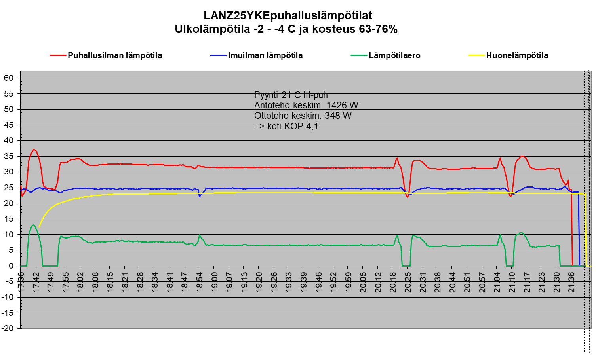The width and height of the screenshot is (598, 364).
Task: Click the 21.36 time axis label
Action: 571,282
